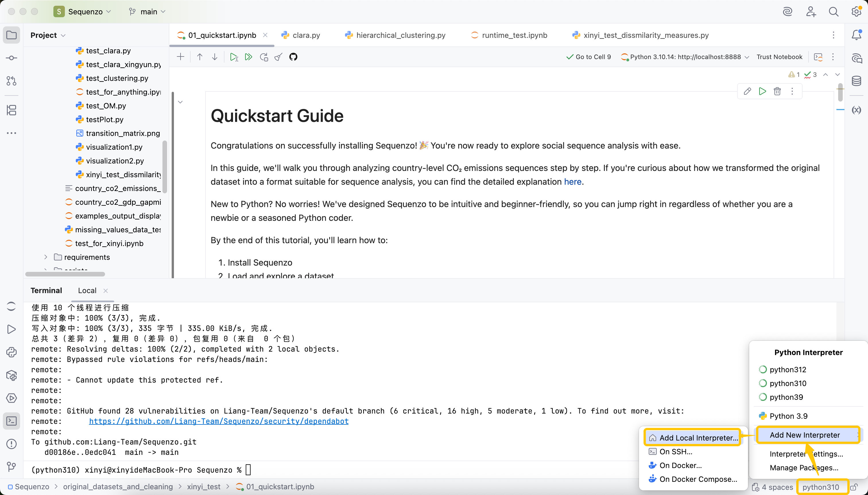Screen dimensions: 868x495
Task: Open the Database tool window icon
Action: (x=856, y=81)
